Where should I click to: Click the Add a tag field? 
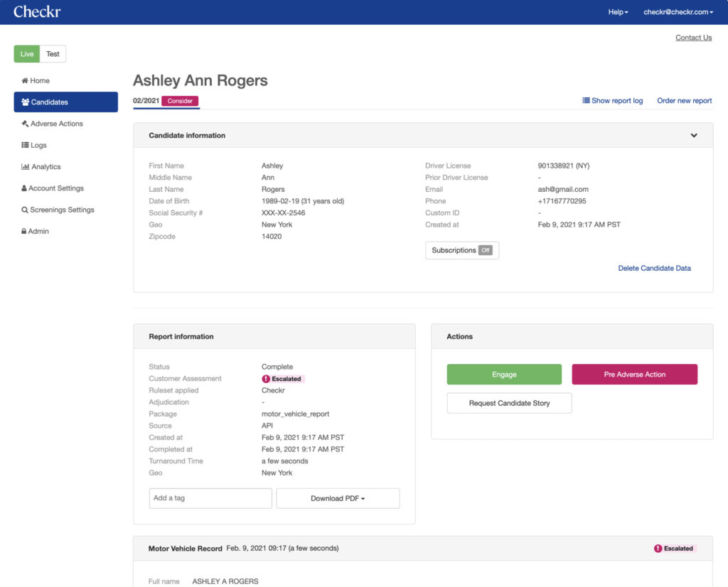[x=210, y=498]
